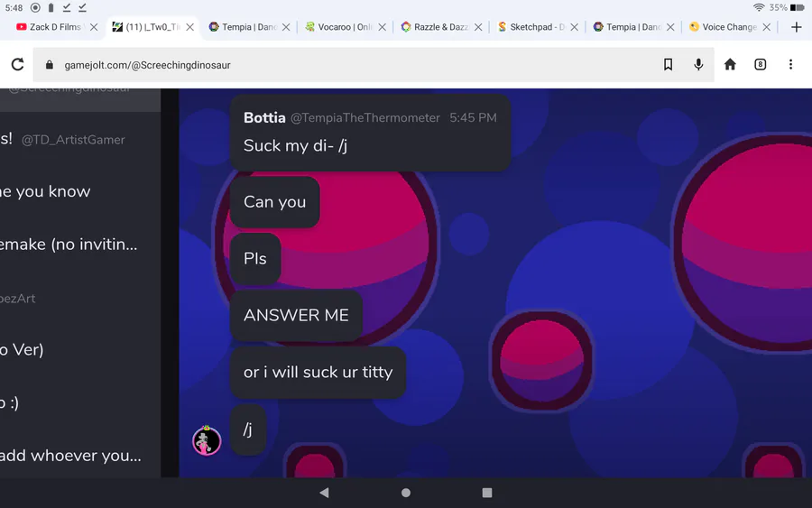This screenshot has width=812, height=508.
Task: Select the 'Pls' chat message
Action: coord(255,258)
